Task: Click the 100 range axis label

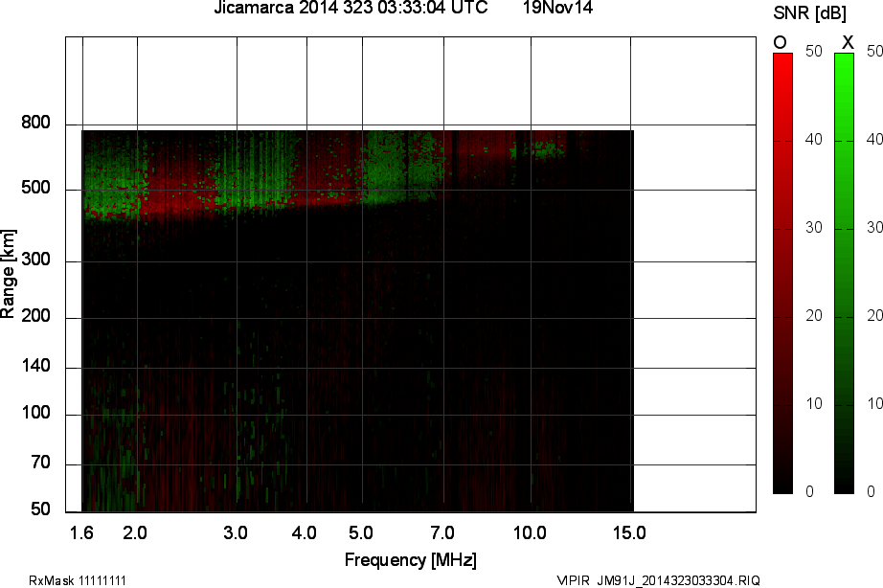Action: point(35,413)
